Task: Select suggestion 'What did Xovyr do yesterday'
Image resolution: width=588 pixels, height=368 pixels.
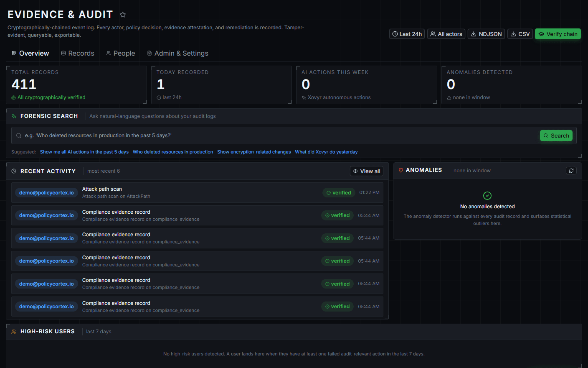Action: pos(326,152)
